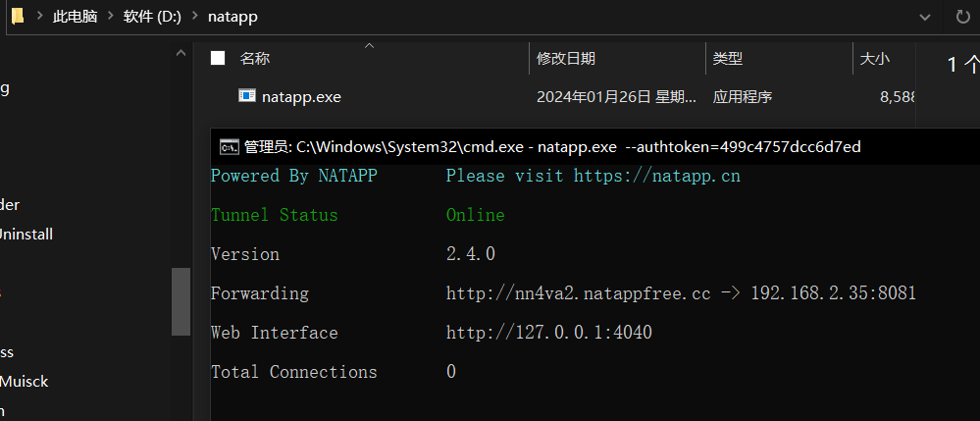Expand the chevron after 此电脑
Screen dimensions: 980x421
click(x=110, y=17)
